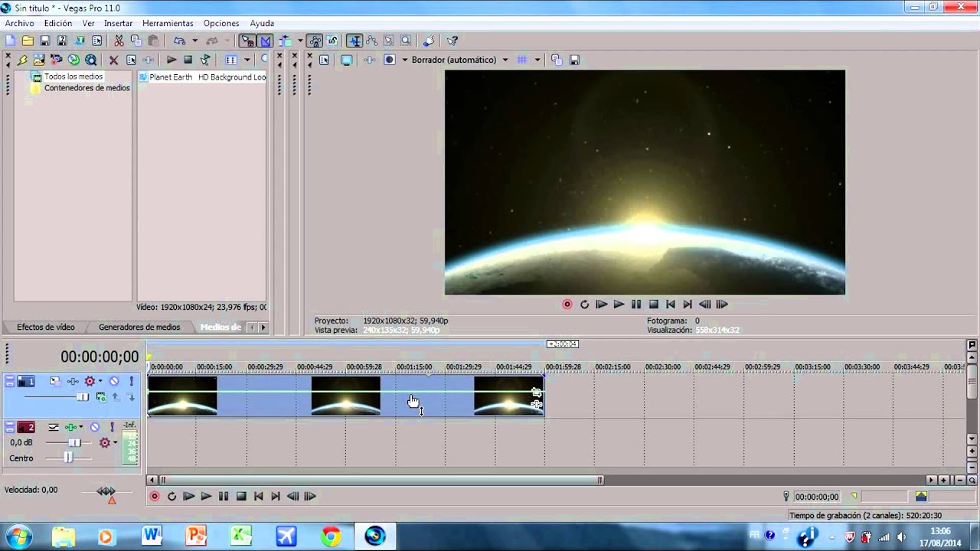Image resolution: width=980 pixels, height=551 pixels.
Task: Open Google Chrome from the taskbar
Action: point(331,536)
